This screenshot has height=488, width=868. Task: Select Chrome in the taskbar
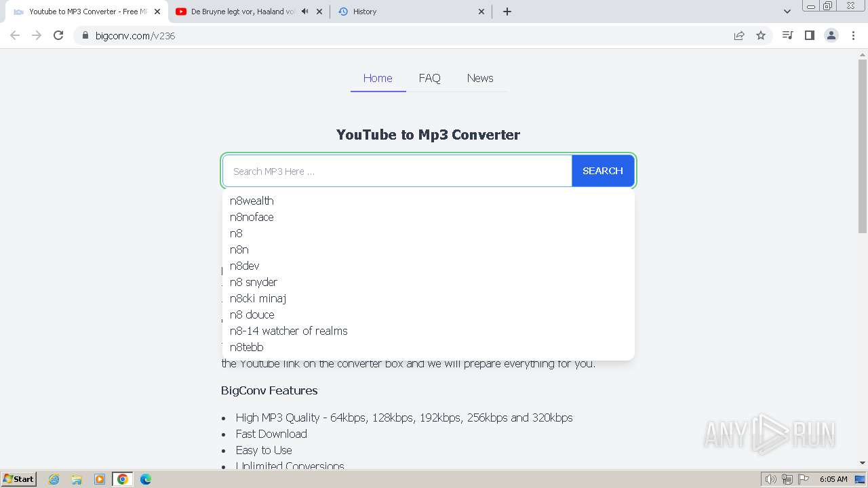(123, 479)
